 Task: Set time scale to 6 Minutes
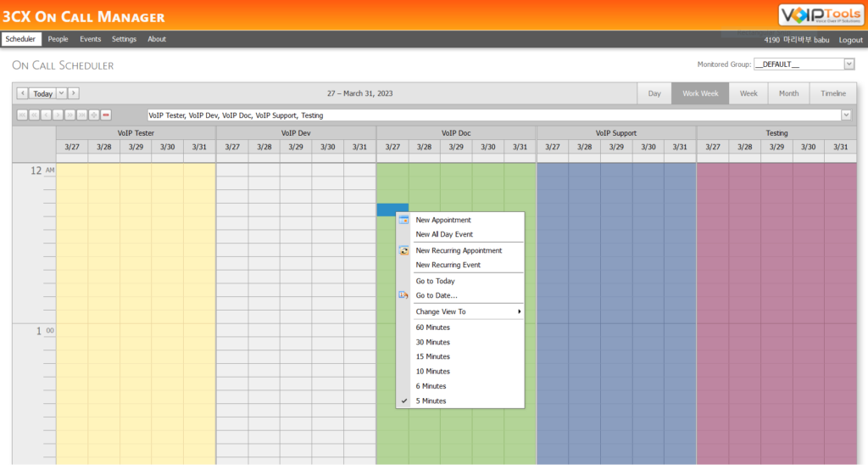coord(460,386)
